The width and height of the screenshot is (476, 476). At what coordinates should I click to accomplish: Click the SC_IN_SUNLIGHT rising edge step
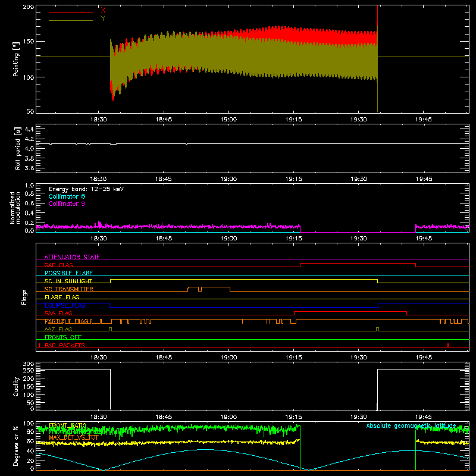[x=110, y=281]
